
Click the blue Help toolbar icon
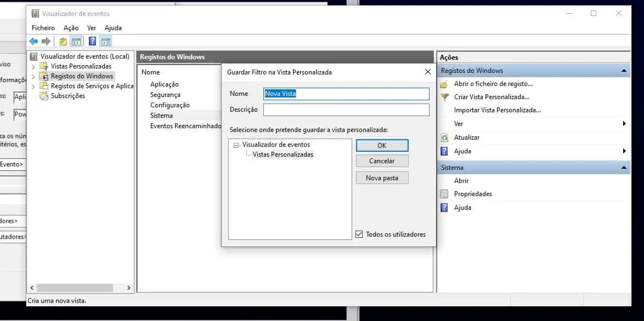pyautogui.click(x=92, y=41)
